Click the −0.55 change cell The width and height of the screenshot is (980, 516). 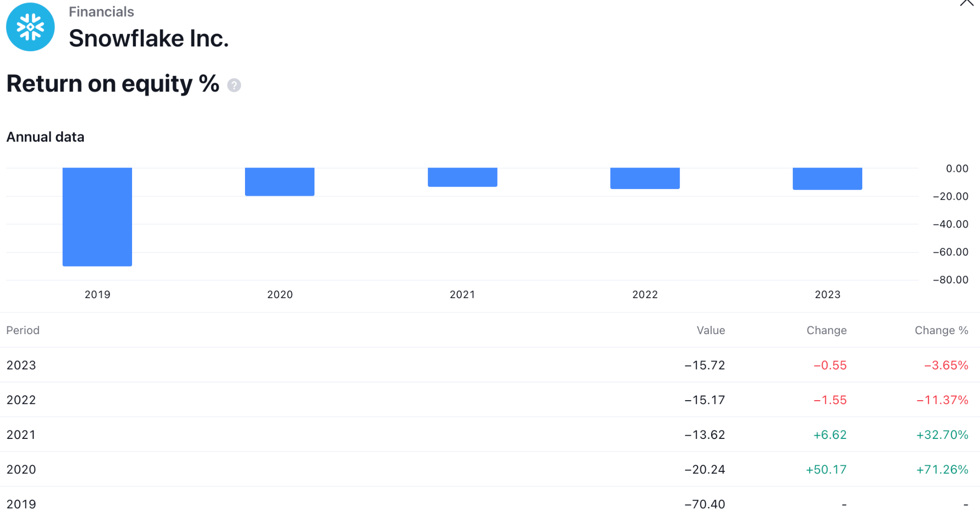coord(830,365)
